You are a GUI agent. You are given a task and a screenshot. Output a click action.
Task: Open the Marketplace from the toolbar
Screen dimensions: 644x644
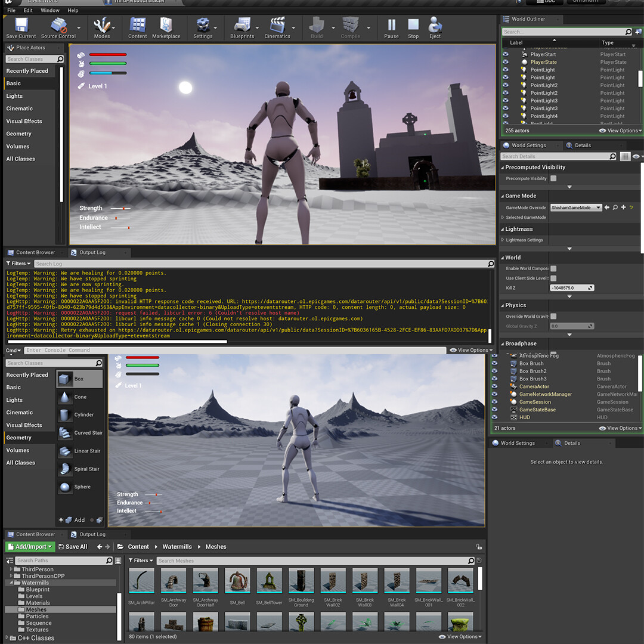pos(166,27)
